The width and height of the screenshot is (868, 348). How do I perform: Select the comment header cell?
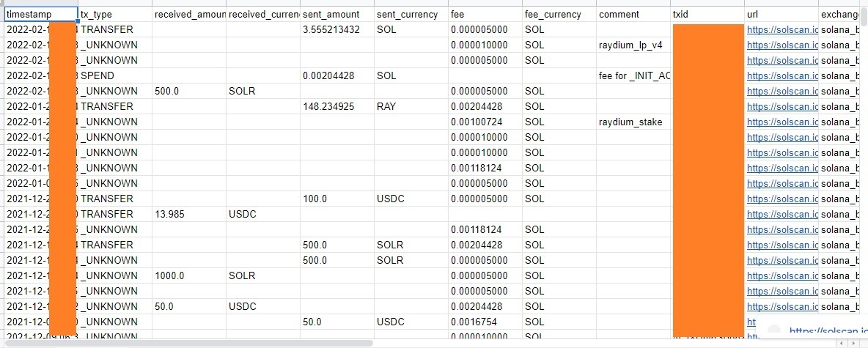(634, 15)
